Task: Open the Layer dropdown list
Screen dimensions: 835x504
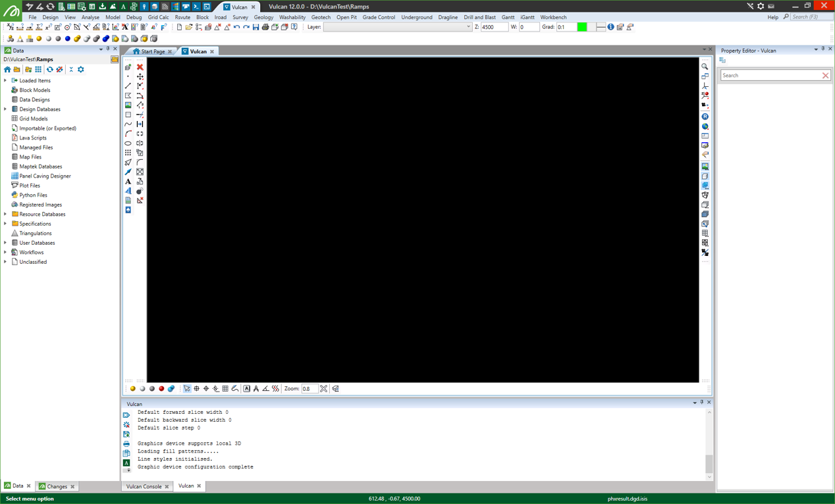Action: tap(468, 27)
